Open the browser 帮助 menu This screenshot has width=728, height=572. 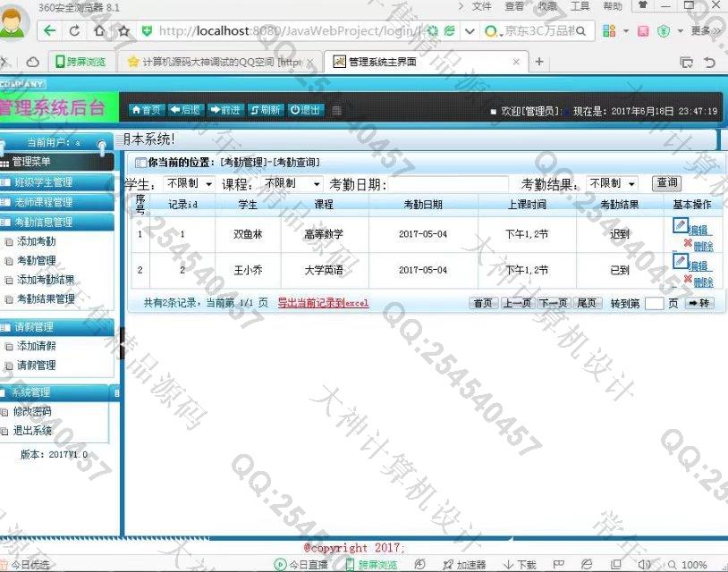click(613, 6)
